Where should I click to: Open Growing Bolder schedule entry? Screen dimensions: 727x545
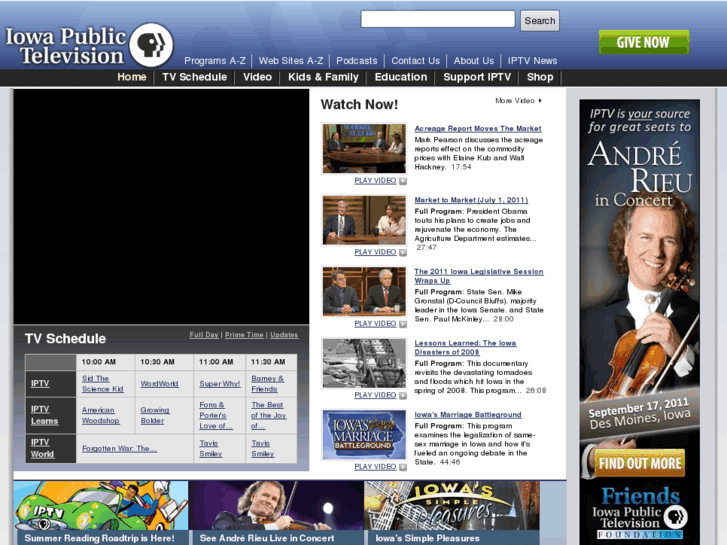[x=155, y=415]
